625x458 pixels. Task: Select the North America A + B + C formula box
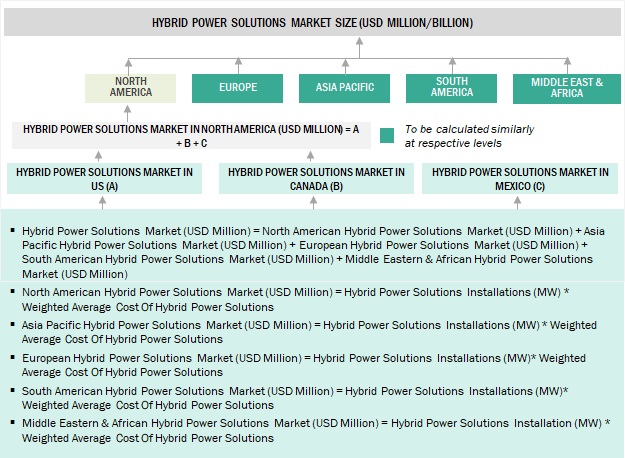[x=191, y=136]
